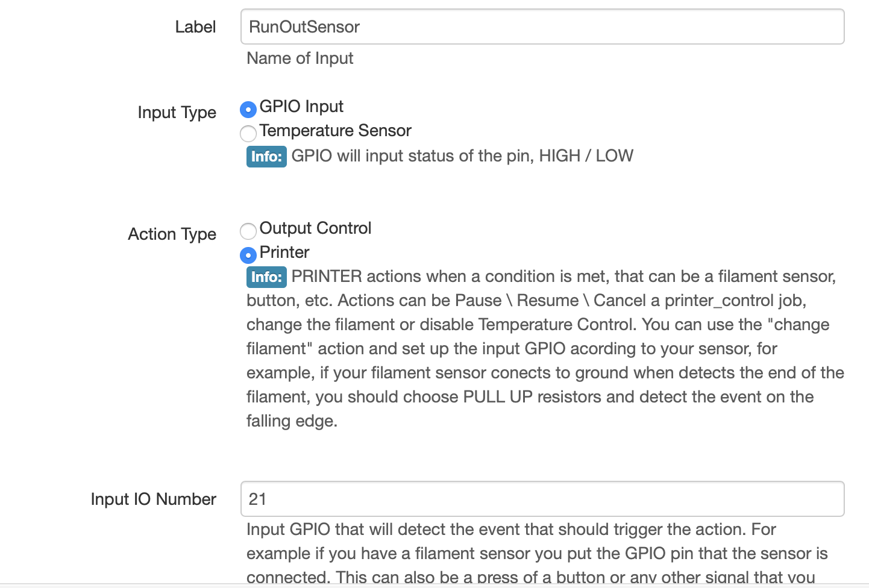The width and height of the screenshot is (869, 588).
Task: Click the empty Output Control circle
Action: [x=248, y=231]
